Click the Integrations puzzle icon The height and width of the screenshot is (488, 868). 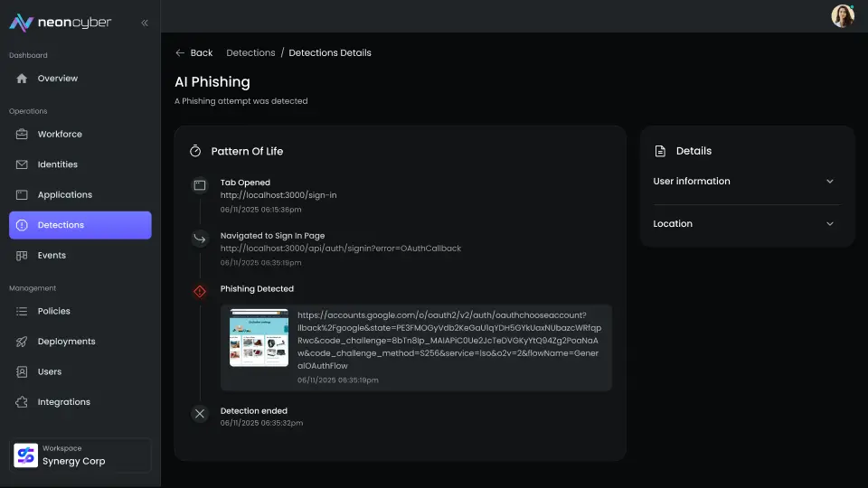coord(22,402)
